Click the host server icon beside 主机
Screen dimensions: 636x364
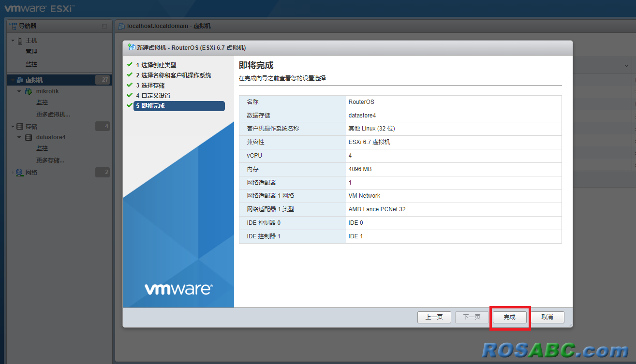(x=20, y=41)
